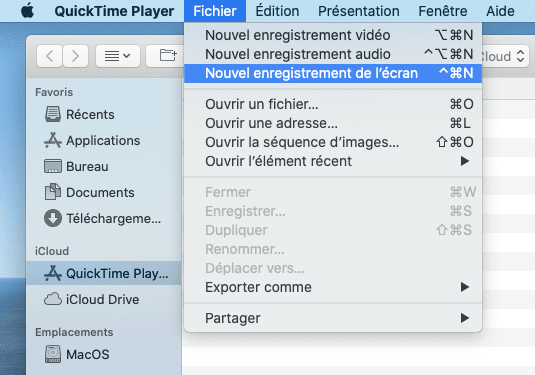The image size is (535, 375).
Task: Close the Fichier menu
Action: click(x=215, y=11)
